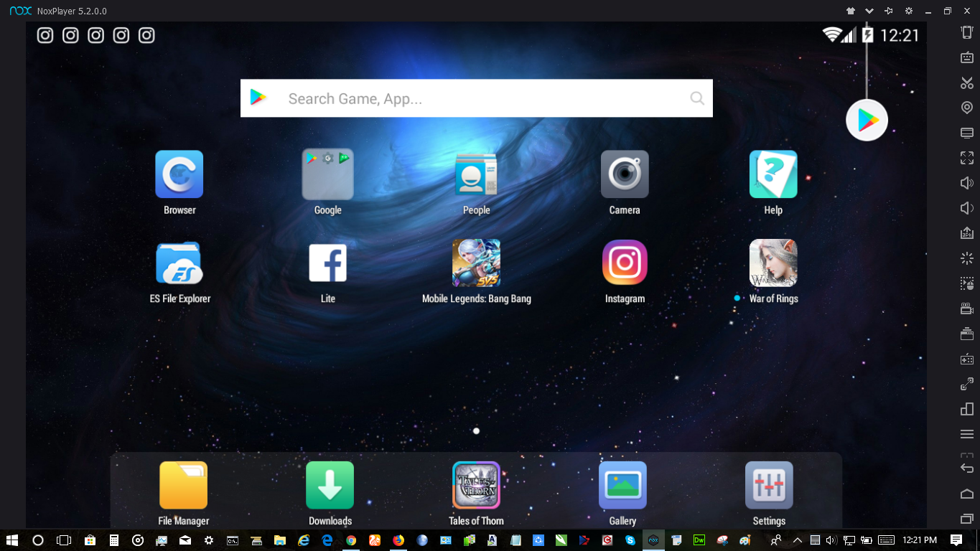Open Nox system settings gear
Image resolution: width=980 pixels, height=551 pixels.
(909, 11)
